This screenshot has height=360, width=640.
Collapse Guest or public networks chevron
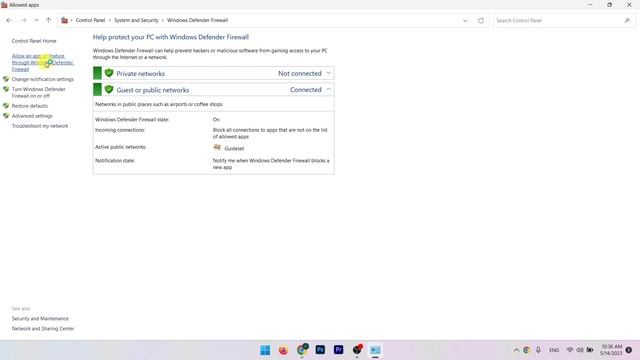click(329, 90)
